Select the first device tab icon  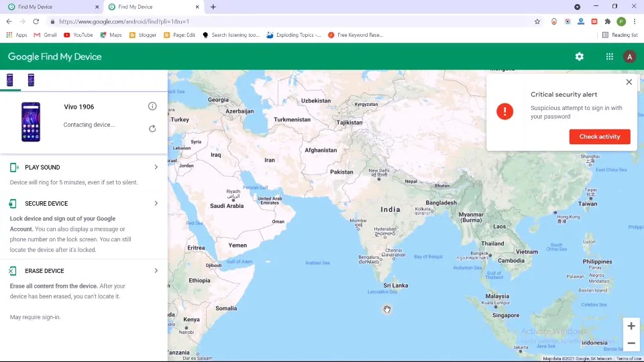[x=10, y=80]
